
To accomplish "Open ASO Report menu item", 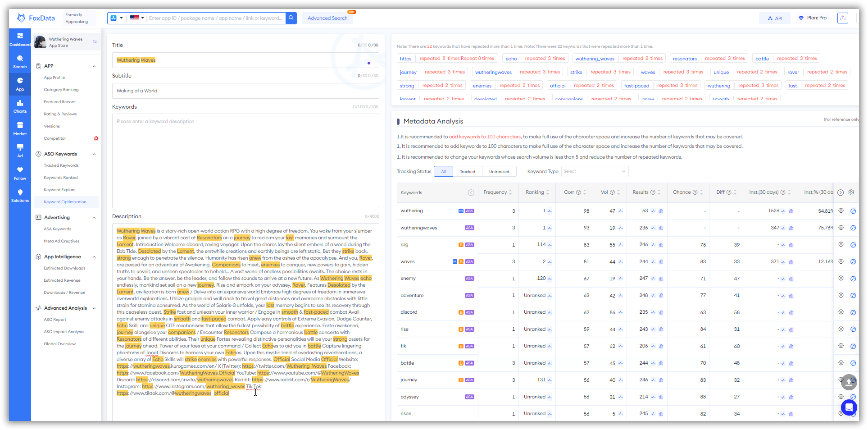I will (x=55, y=320).
